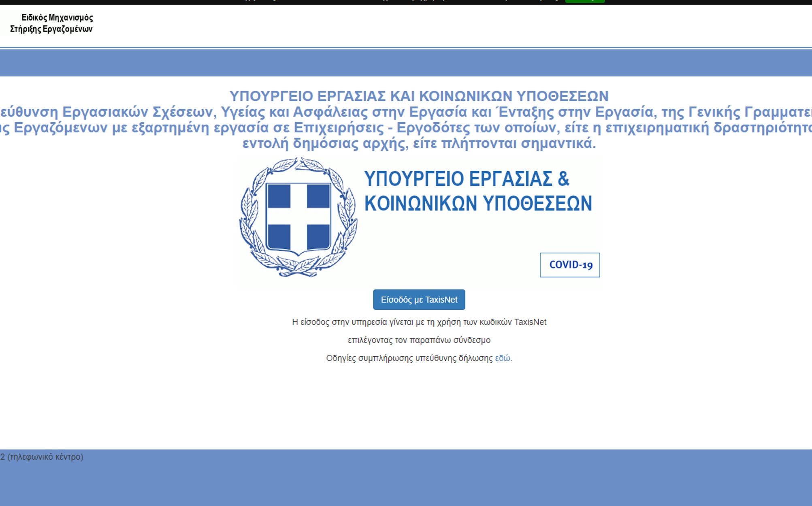Image resolution: width=812 pixels, height=506 pixels.
Task: Click the "Είσοδός με TaxisNet" login button
Action: (x=419, y=300)
